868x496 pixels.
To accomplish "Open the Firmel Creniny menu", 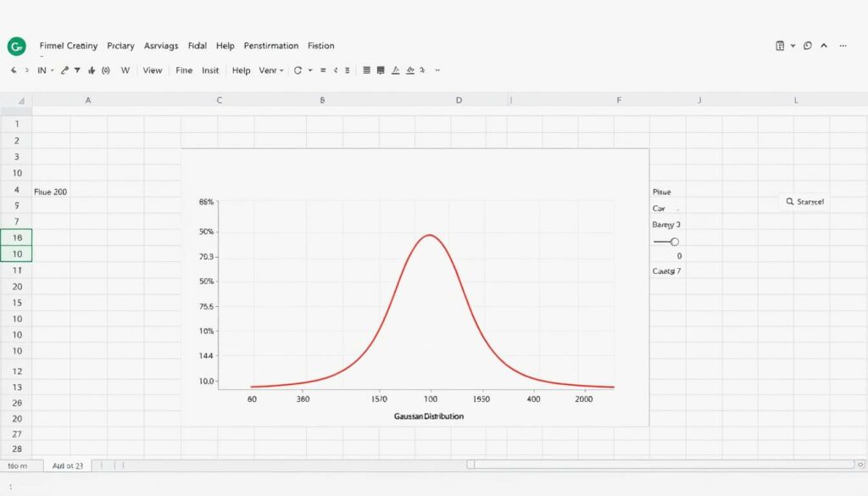I will point(69,46).
